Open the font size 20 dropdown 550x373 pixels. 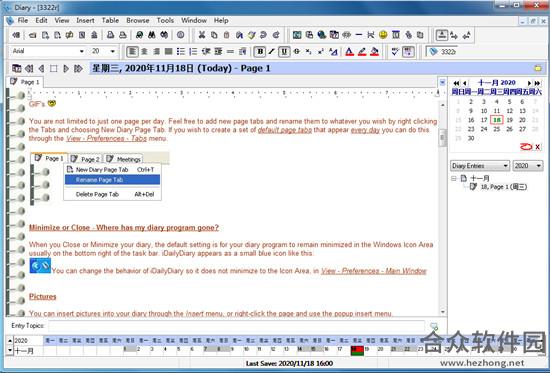pyautogui.click(x=113, y=51)
